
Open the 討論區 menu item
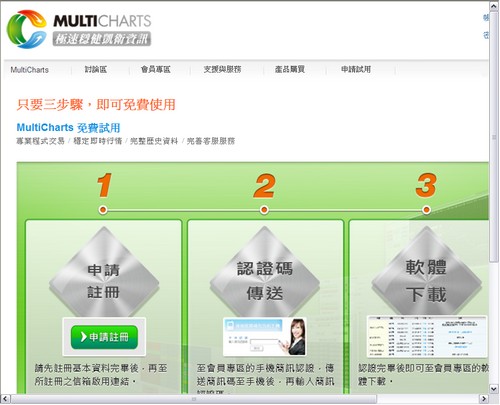point(96,69)
